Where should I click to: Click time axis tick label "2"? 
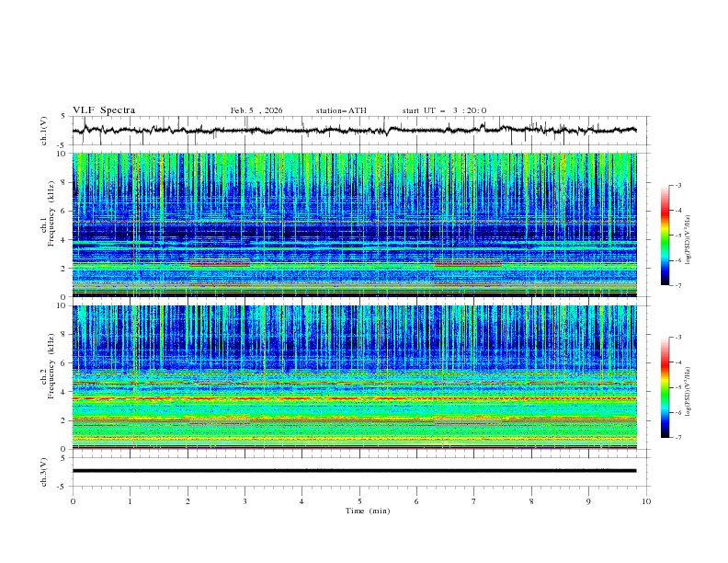pos(188,501)
